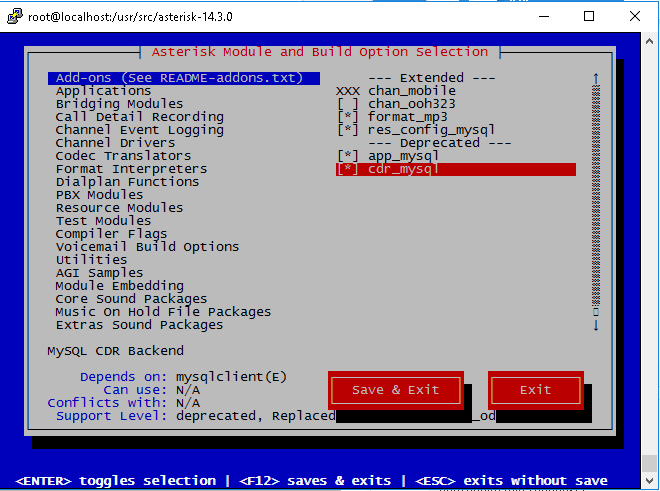Screen dimensions: 660x491
Task: Click the PuTTY icon in title bar
Action: (x=15, y=16)
